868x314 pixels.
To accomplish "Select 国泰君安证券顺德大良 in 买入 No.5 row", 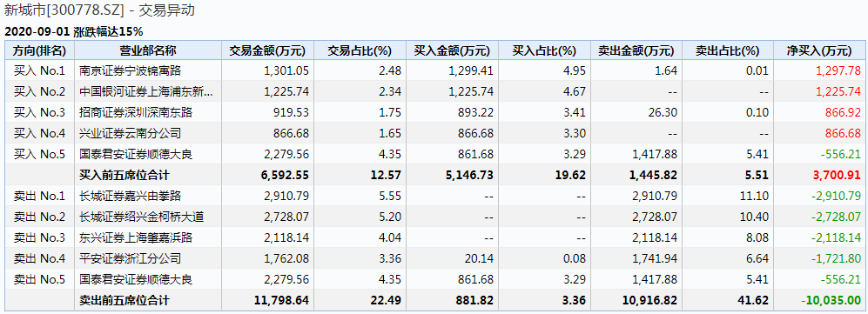I will tap(136, 154).
